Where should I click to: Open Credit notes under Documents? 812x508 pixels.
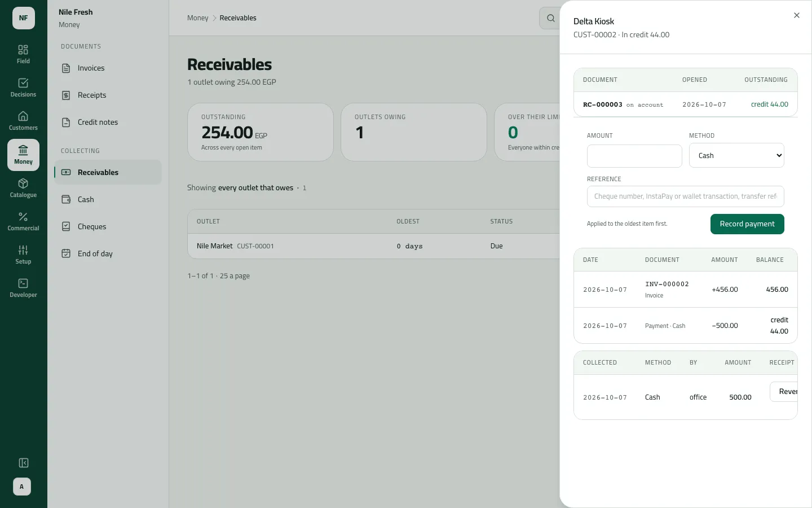(x=108, y=122)
